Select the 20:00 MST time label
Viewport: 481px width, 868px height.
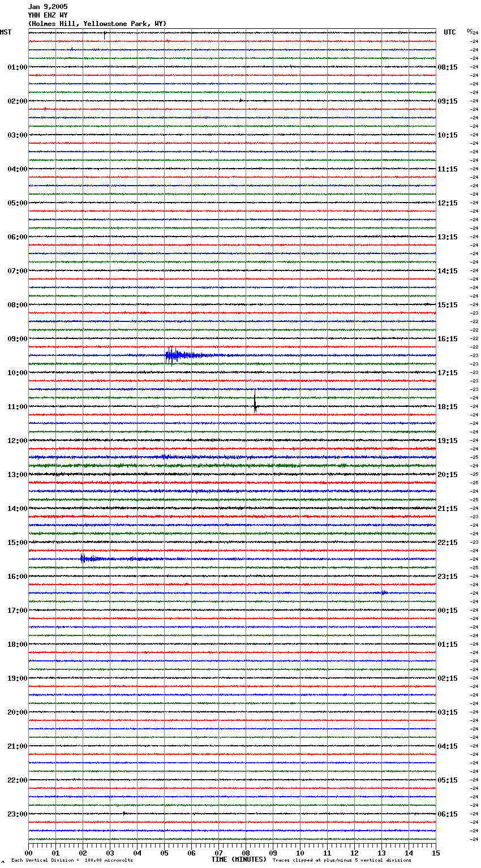tap(17, 712)
